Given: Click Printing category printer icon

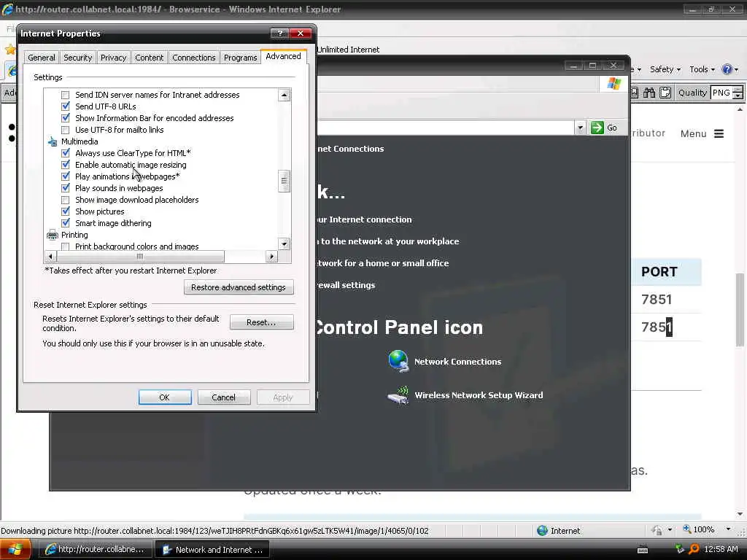Looking at the screenshot, I should [x=53, y=235].
